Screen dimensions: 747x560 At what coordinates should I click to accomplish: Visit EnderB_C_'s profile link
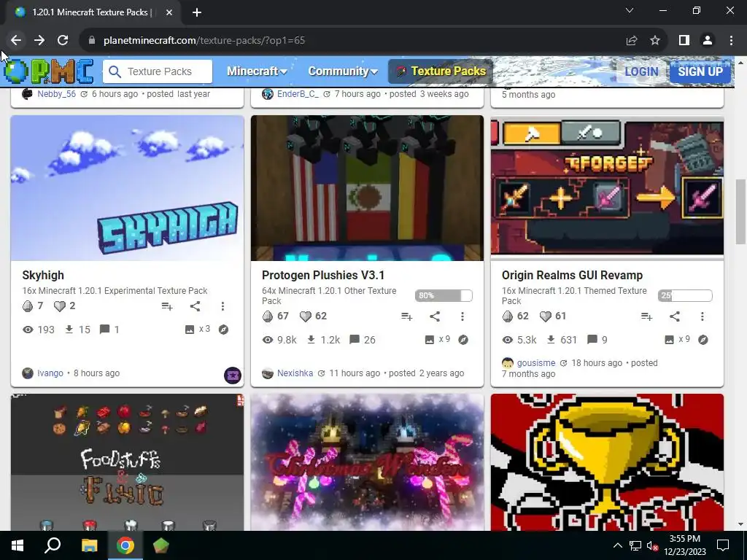click(x=298, y=94)
